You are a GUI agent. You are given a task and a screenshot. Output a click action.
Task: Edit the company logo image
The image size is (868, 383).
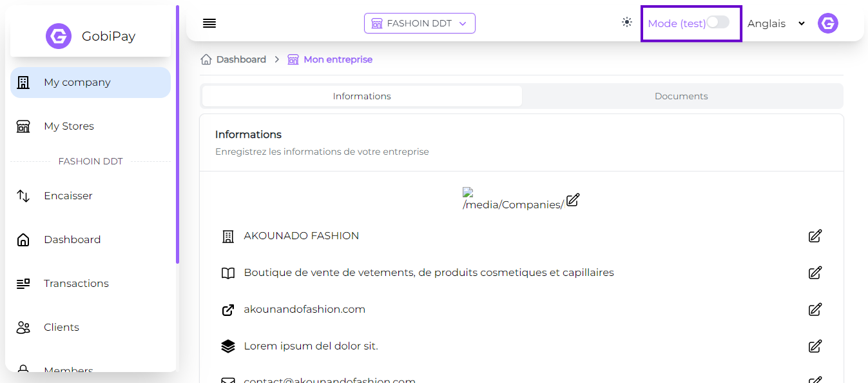click(x=573, y=200)
